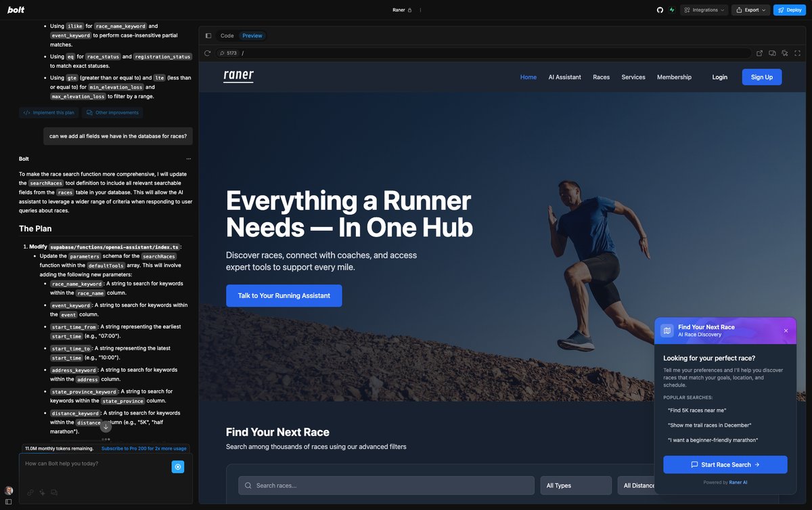Viewport: 812px width, 510px height.
Task: Open Races nav item
Action: (602, 77)
